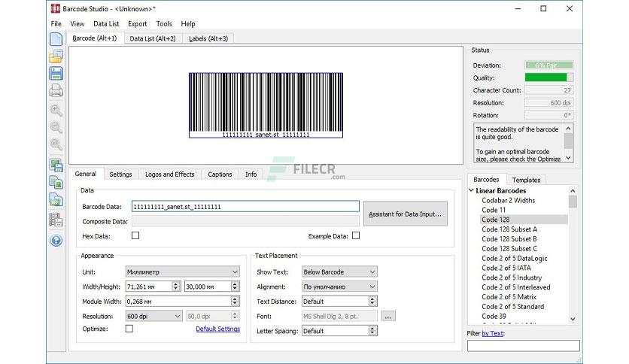Click the data list table icon

point(56,220)
